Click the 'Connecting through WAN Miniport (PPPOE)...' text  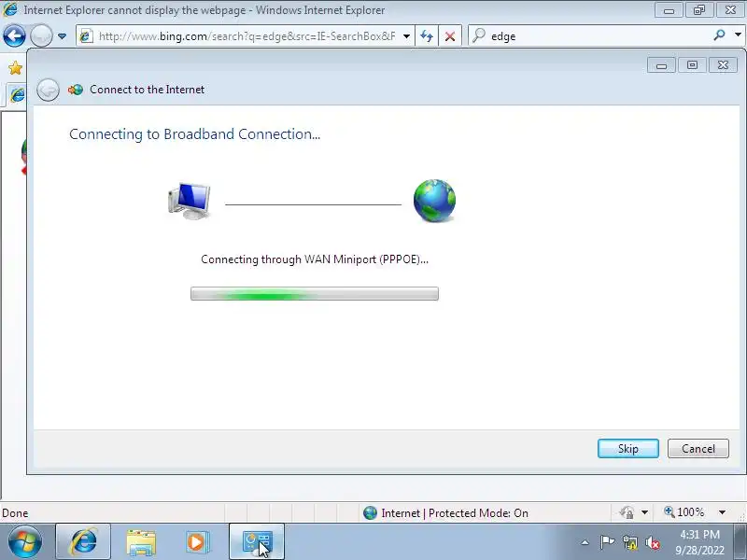315,259
